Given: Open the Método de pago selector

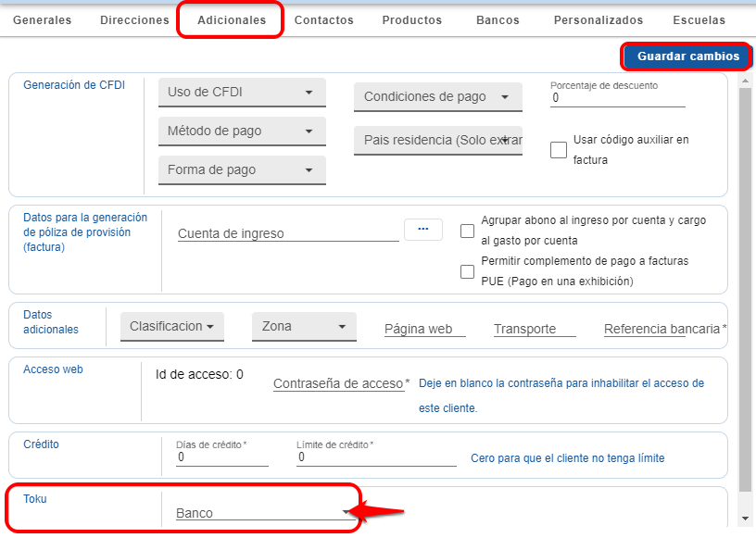Looking at the screenshot, I should coord(241,131).
